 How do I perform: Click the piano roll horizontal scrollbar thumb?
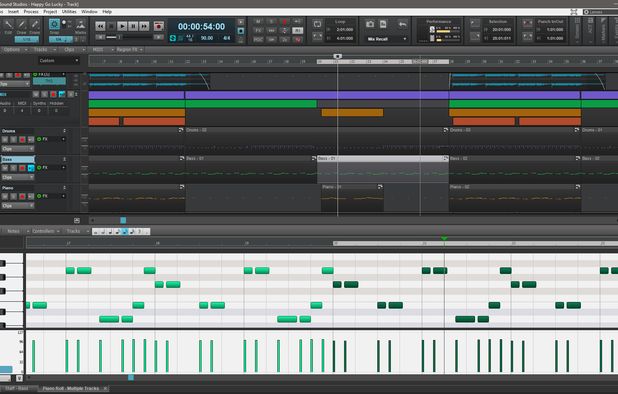[131, 378]
